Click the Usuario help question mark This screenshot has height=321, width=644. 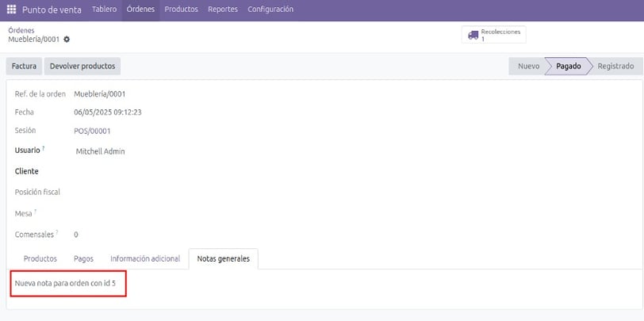pos(43,148)
